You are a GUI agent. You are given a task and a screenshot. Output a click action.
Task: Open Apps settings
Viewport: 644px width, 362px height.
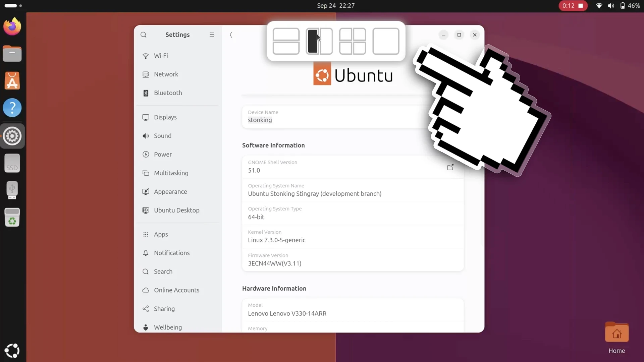click(178, 234)
